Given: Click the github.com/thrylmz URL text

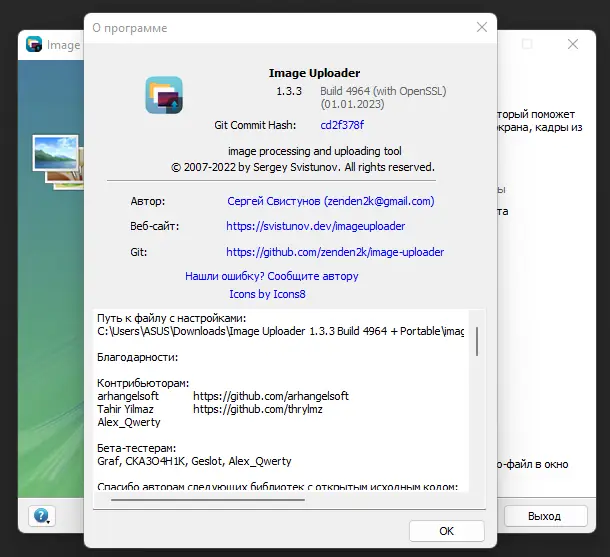Looking at the screenshot, I should [x=258, y=409].
